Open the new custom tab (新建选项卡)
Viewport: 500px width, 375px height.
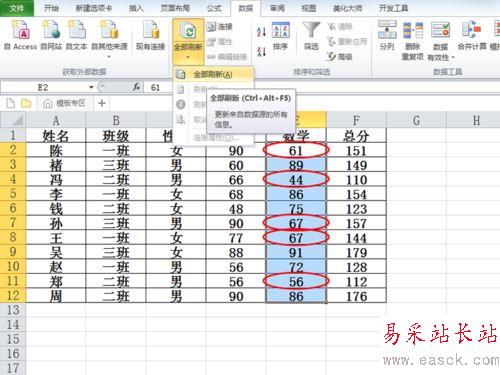[94, 8]
